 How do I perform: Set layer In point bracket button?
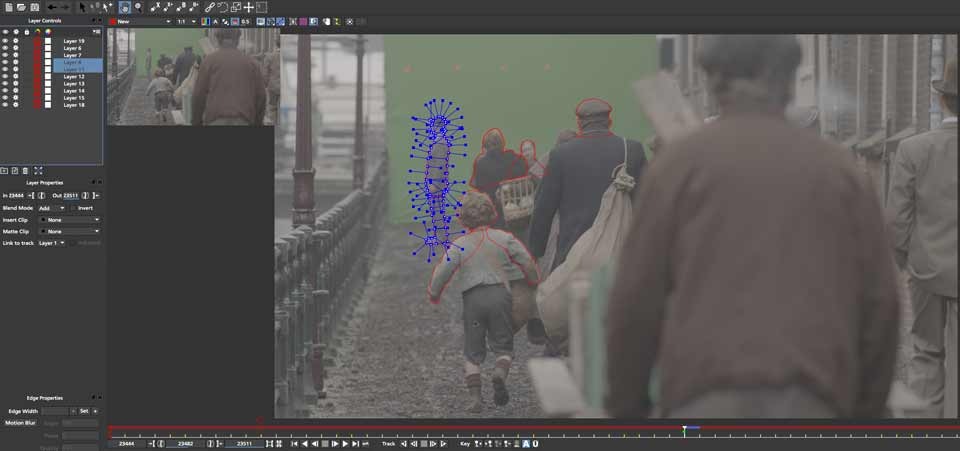pyautogui.click(x=31, y=195)
